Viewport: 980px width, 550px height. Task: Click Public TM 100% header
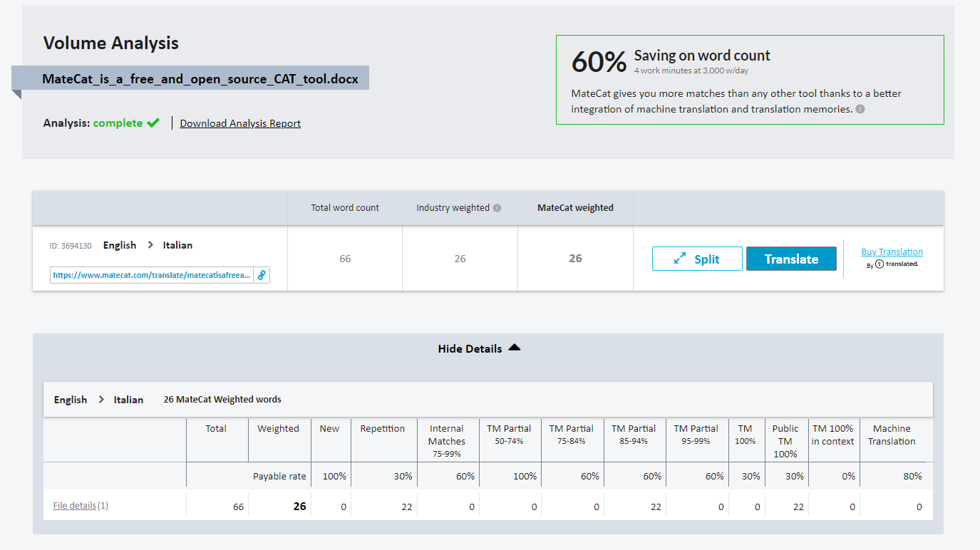[x=785, y=441]
